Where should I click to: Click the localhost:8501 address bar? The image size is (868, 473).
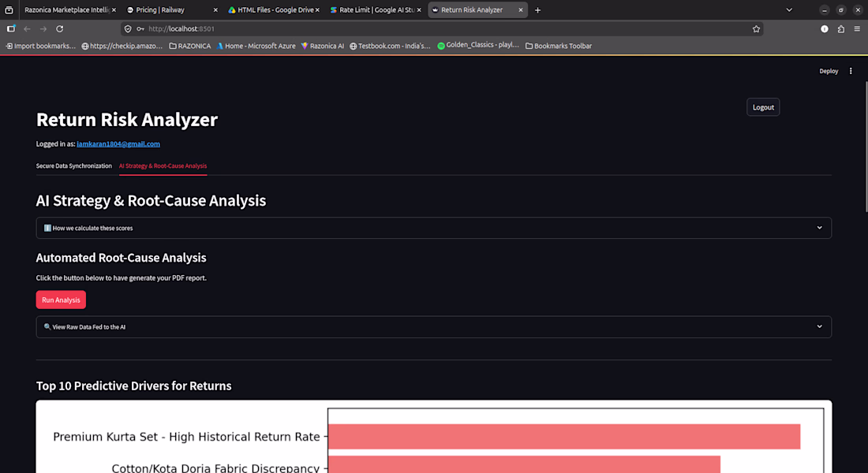click(443, 28)
